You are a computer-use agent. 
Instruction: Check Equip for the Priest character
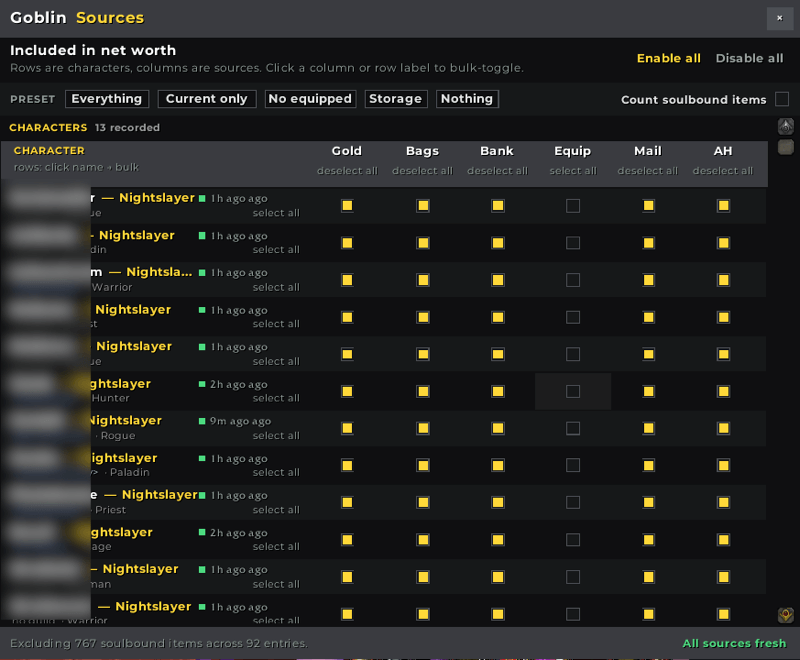click(x=573, y=503)
